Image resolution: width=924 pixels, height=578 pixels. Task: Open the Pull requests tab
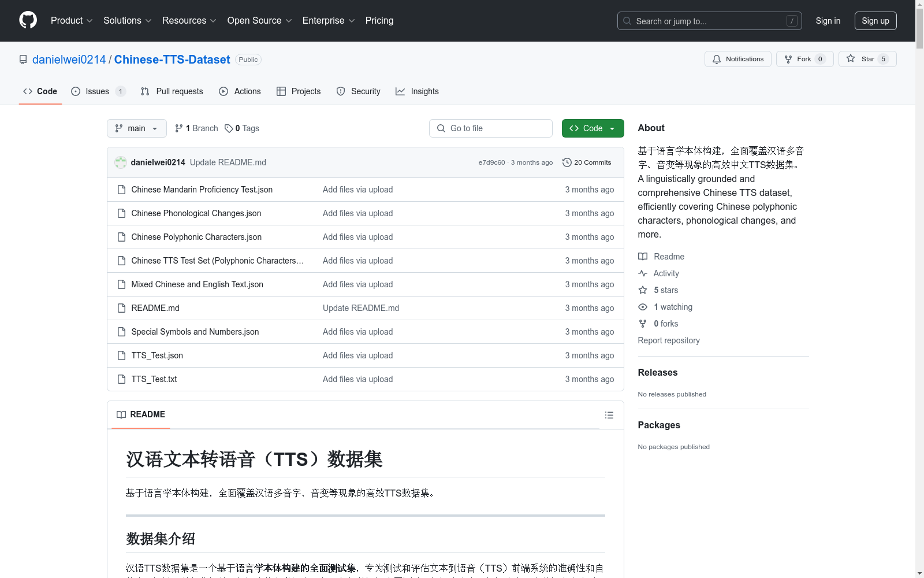[172, 91]
